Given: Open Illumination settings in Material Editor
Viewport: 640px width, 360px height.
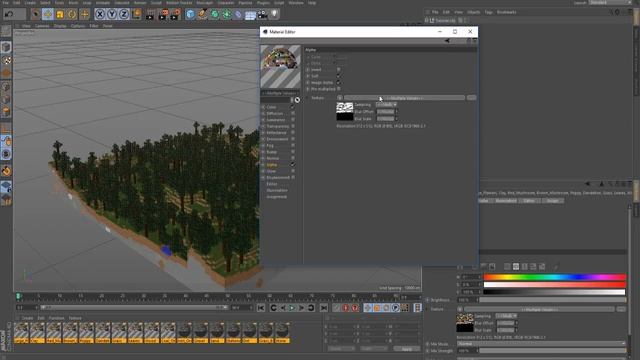Looking at the screenshot, I should (x=277, y=190).
